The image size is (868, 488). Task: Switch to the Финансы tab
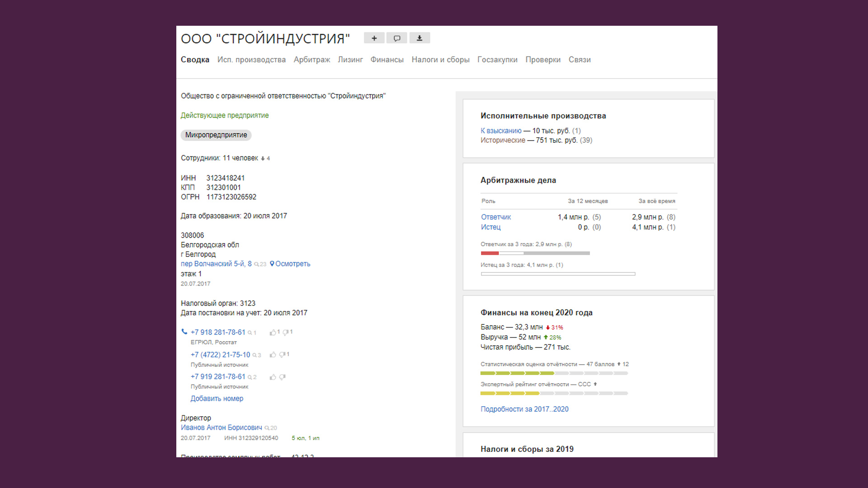[387, 60]
